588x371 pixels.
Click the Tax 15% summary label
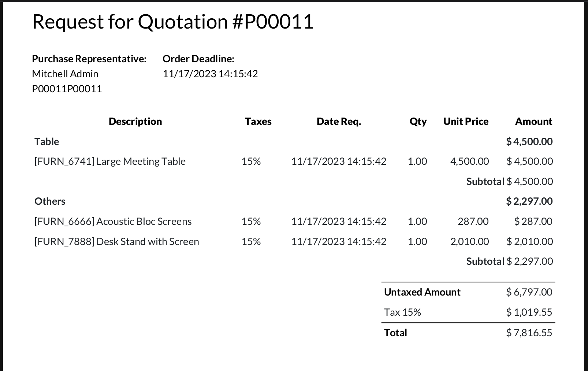coord(402,312)
